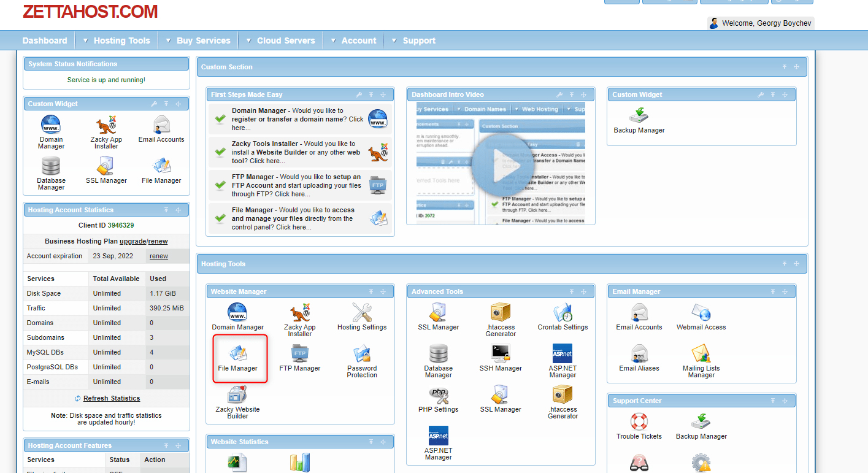Collapse the Hosting Account Features panel
This screenshot has width=868, height=473.
(166, 445)
